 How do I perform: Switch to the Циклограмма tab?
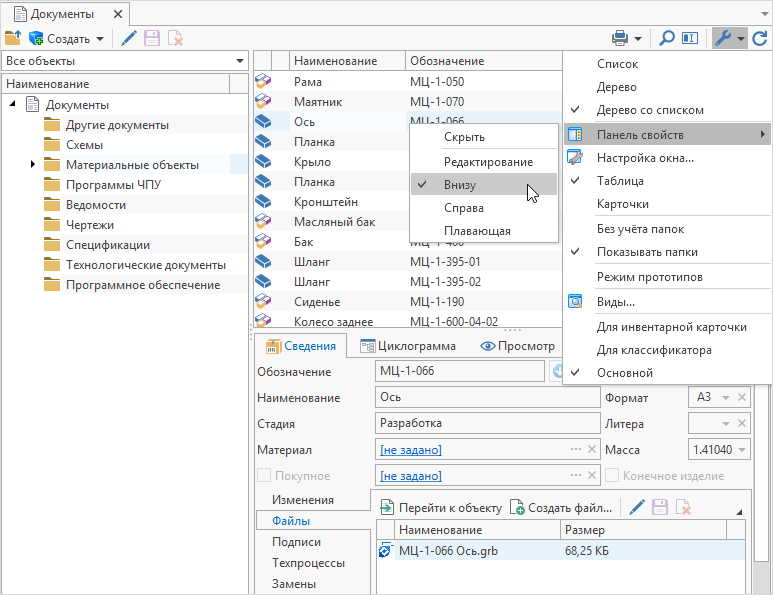tap(407, 346)
